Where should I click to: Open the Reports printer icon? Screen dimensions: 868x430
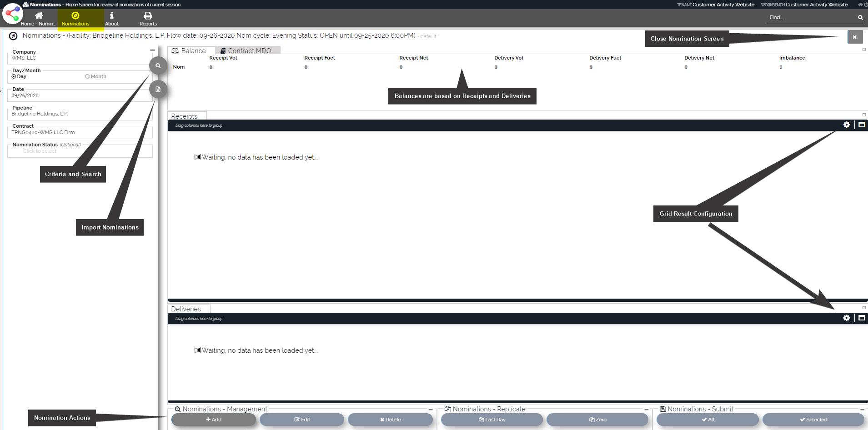click(x=148, y=19)
